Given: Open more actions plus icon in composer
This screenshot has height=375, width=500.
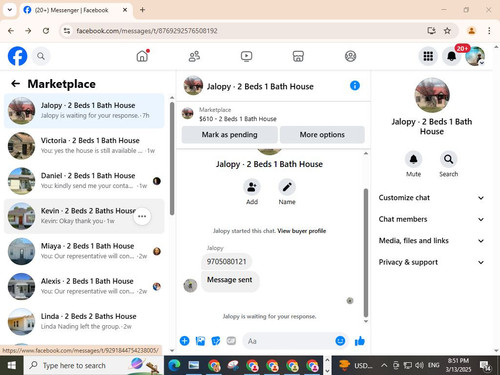Looking at the screenshot, I should 185,341.
